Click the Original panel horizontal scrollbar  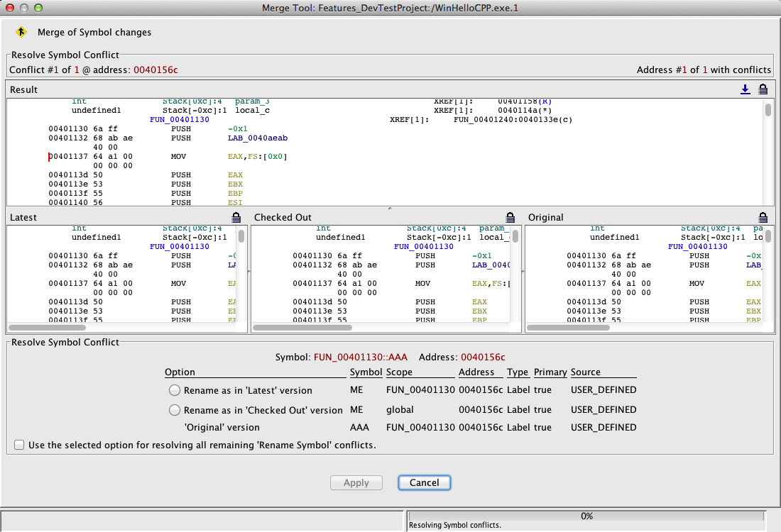569,328
